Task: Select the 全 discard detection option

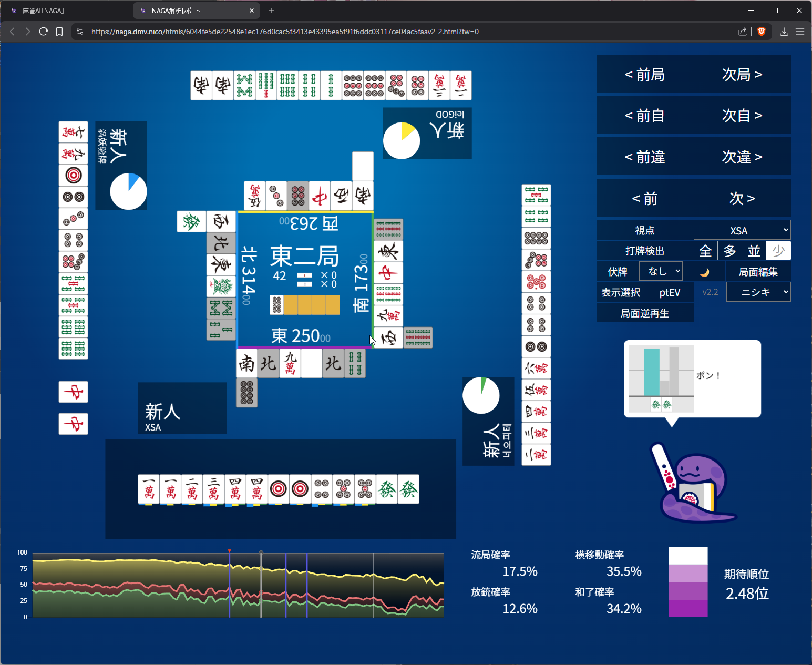Action: click(x=705, y=251)
